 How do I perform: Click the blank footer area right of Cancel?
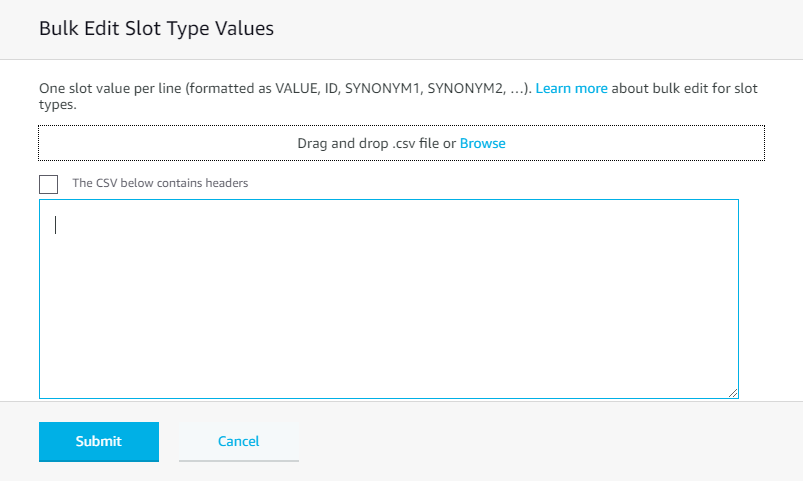[x=550, y=441]
